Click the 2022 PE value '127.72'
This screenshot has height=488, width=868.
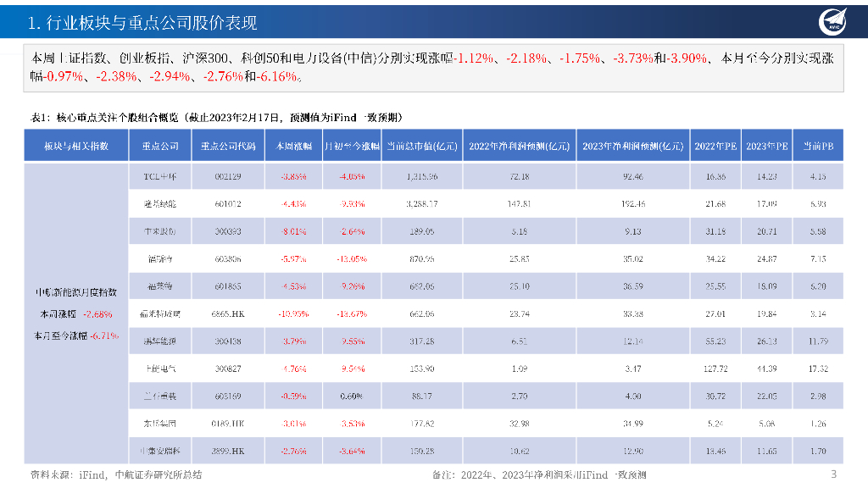pyautogui.click(x=715, y=369)
